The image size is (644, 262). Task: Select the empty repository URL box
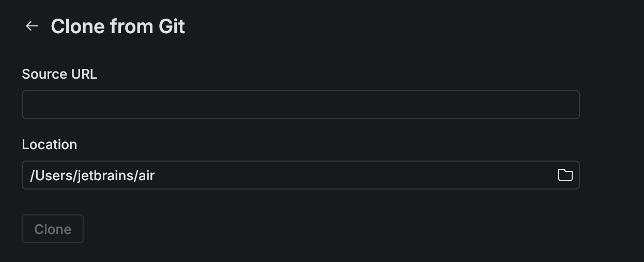tap(300, 105)
